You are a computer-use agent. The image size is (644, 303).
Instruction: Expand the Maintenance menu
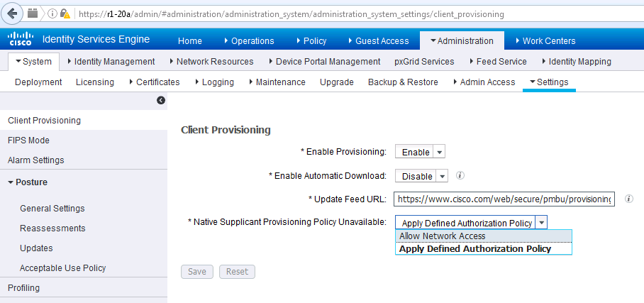277,82
